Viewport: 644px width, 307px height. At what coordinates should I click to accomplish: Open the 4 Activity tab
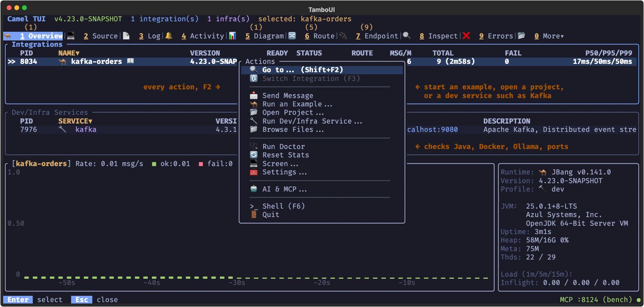pos(202,36)
